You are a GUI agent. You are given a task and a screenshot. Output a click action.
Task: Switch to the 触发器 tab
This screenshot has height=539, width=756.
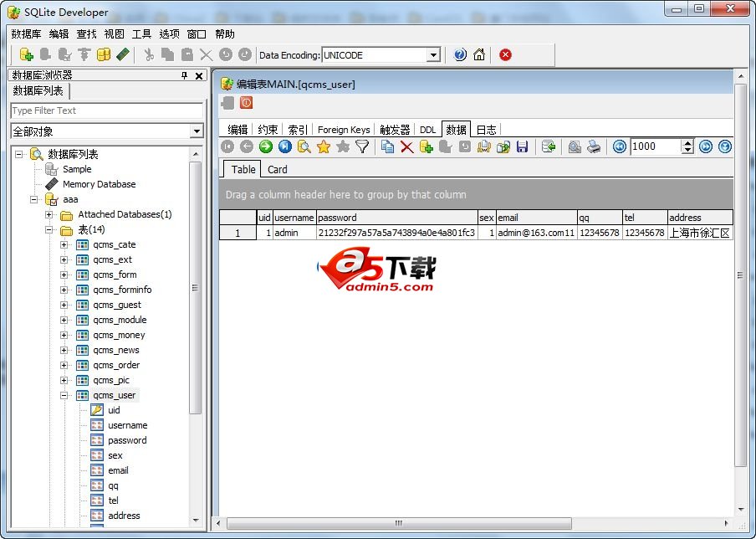point(395,130)
